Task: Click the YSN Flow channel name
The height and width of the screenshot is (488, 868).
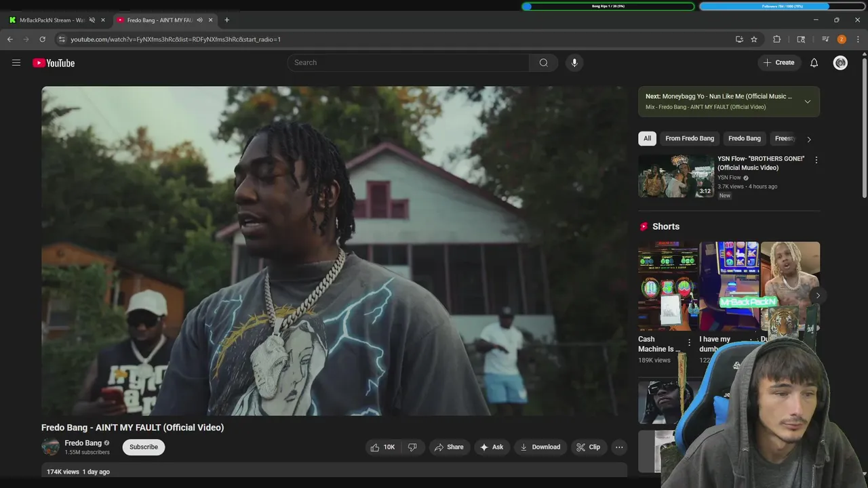Action: (x=730, y=178)
